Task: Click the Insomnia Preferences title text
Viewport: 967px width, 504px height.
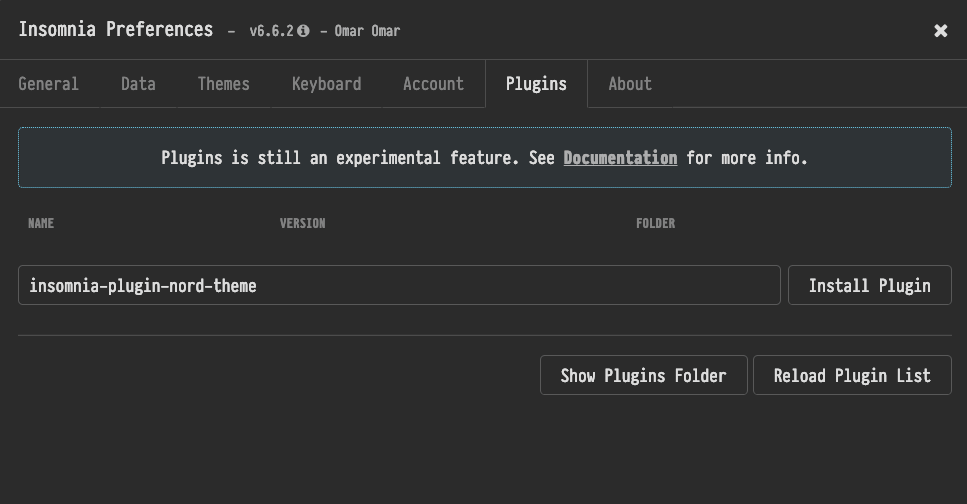Action: (x=116, y=30)
